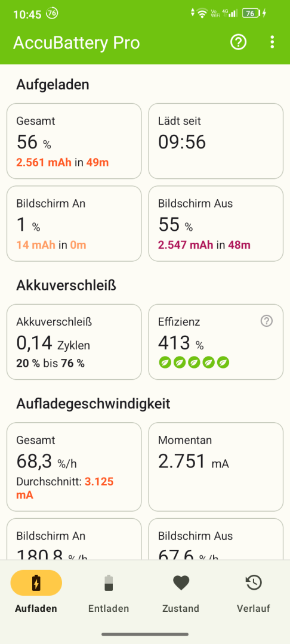Tap the Zustand heart icon

pos(181,583)
